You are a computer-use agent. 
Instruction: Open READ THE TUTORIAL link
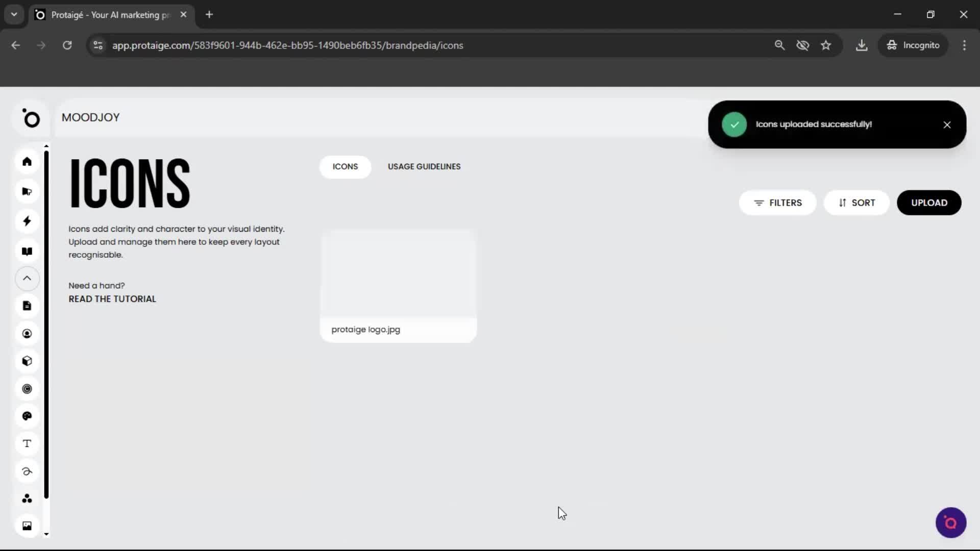(x=112, y=299)
